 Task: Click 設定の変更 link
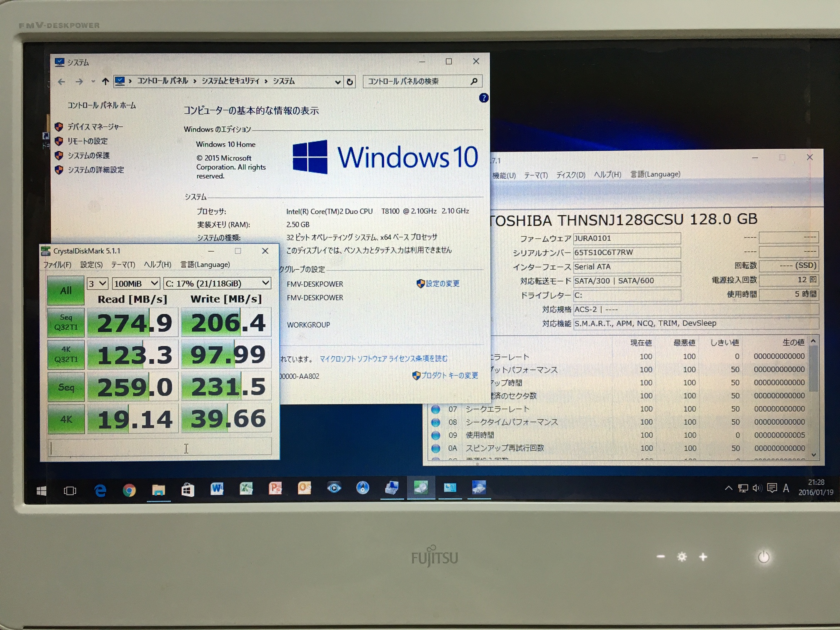442,284
